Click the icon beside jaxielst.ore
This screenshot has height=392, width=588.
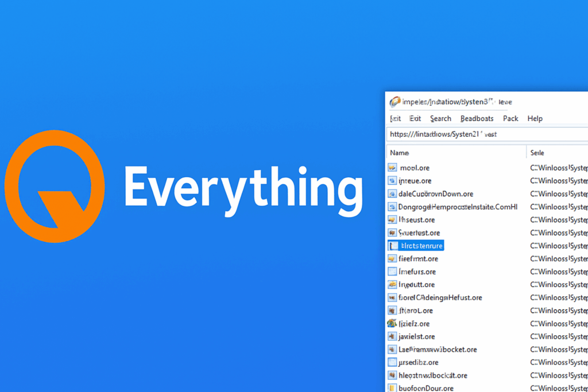tap(393, 336)
